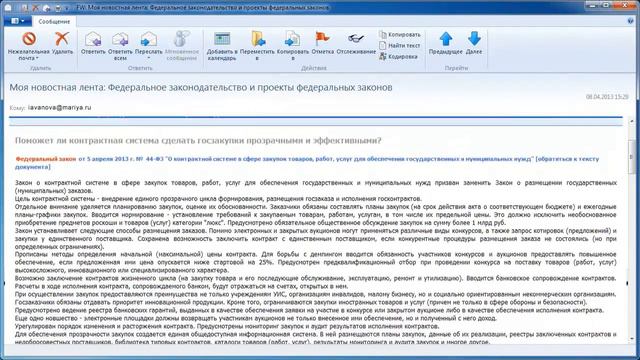Image resolution: width=640 pixels, height=360 pixels.
Task: Open Переместить в folder option
Action: coord(257,46)
